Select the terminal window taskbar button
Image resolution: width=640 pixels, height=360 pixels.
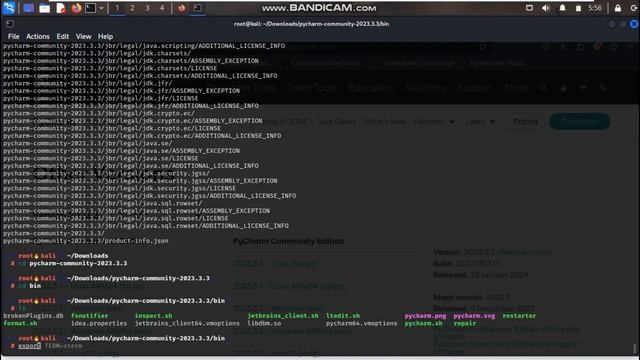[x=198, y=8]
